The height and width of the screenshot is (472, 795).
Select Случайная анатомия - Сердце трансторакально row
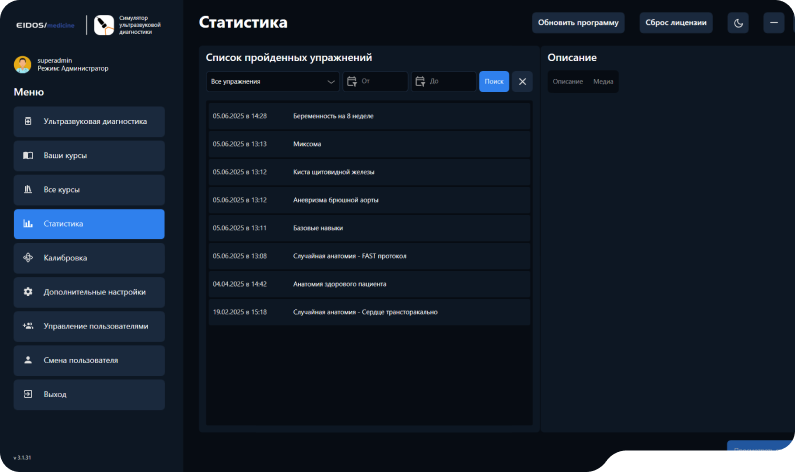pos(369,312)
